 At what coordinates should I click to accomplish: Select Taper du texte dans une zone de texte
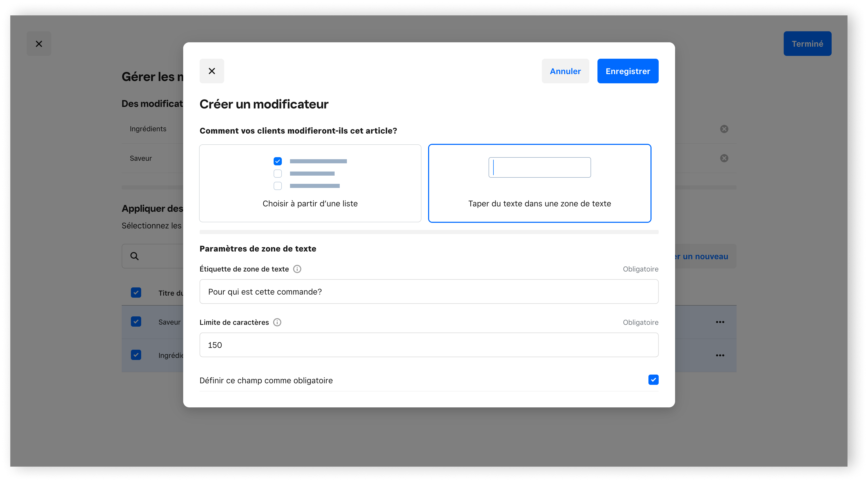539,183
